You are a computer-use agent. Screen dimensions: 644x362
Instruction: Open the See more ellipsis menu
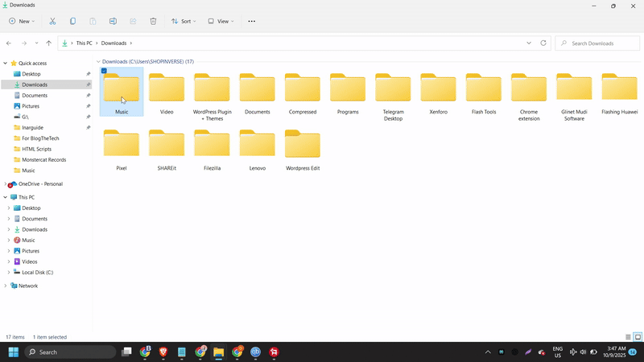click(x=251, y=21)
